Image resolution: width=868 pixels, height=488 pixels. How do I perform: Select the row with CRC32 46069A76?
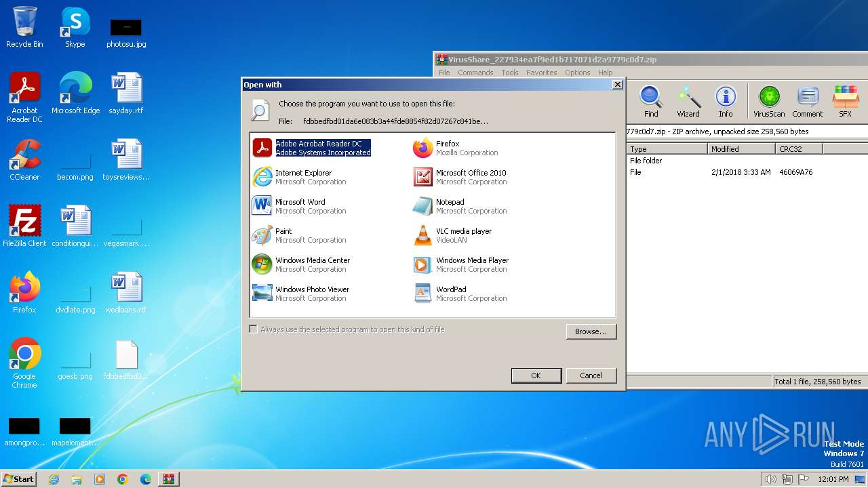coord(747,172)
